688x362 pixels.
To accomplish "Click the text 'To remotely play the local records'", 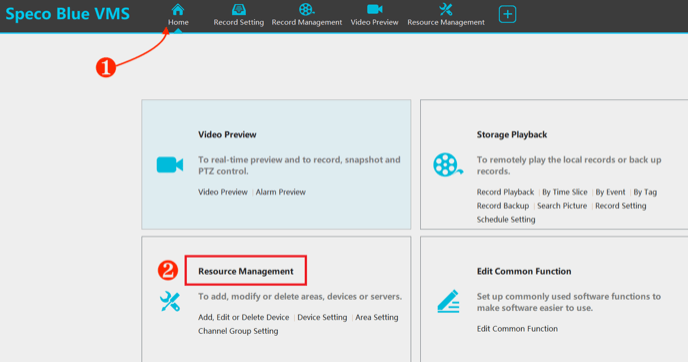I will click(x=546, y=160).
